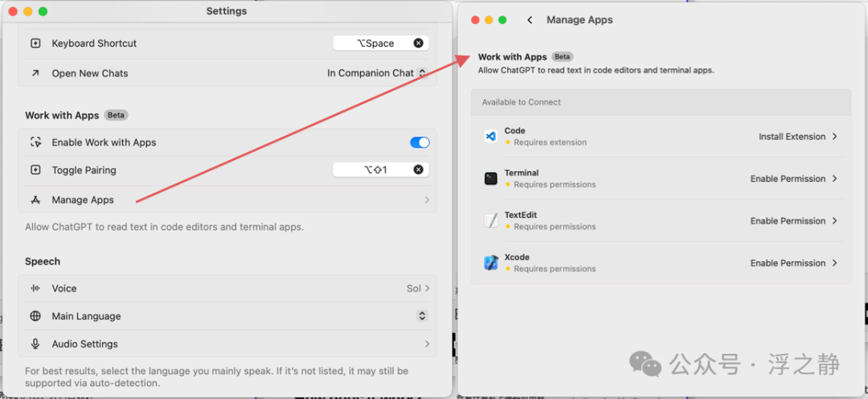Open Manage Apps row chevron
868x399 pixels.
(x=427, y=199)
